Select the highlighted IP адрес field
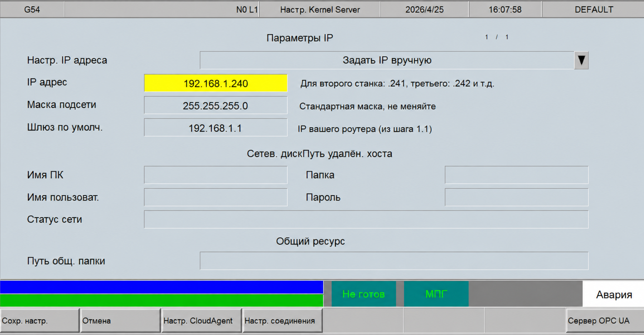Screen dimensions: 644x335 [216, 83]
